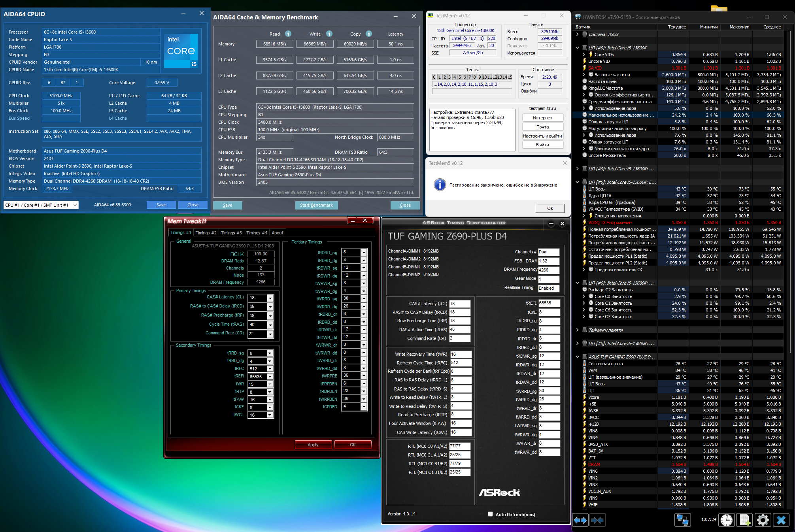Click HWiNFO collapse columns arrows icon
The width and height of the screenshot is (795, 532).
598,520
